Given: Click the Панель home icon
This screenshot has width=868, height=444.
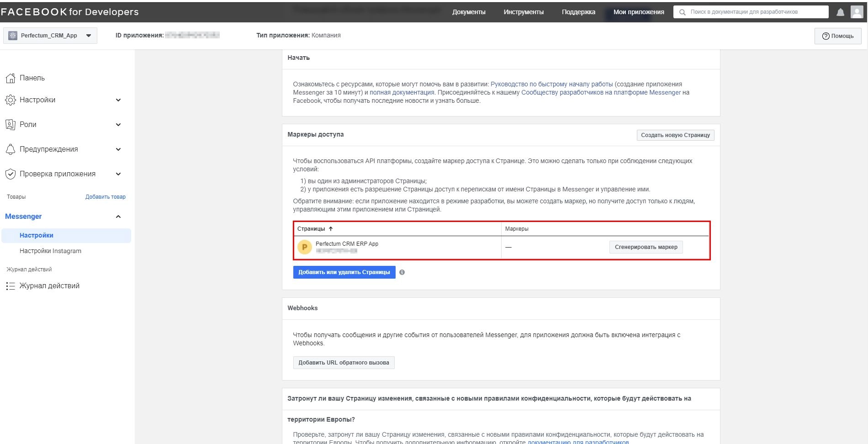Looking at the screenshot, I should [10, 78].
